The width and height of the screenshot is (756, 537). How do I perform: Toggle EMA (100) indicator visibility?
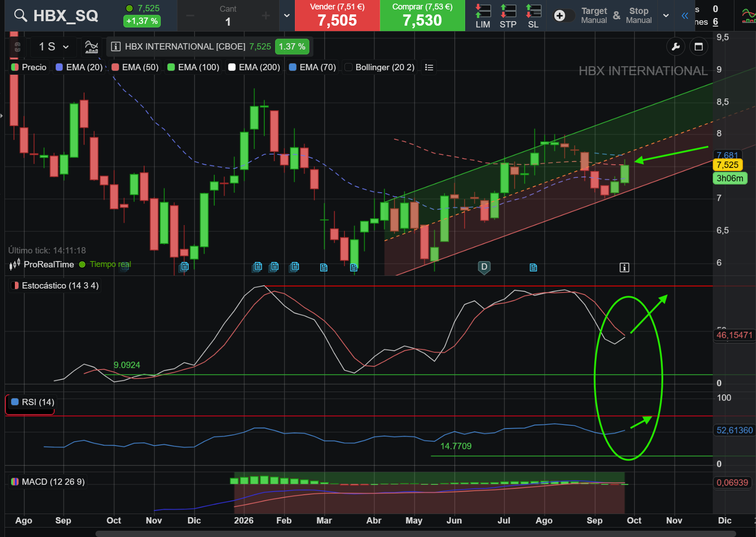click(194, 67)
